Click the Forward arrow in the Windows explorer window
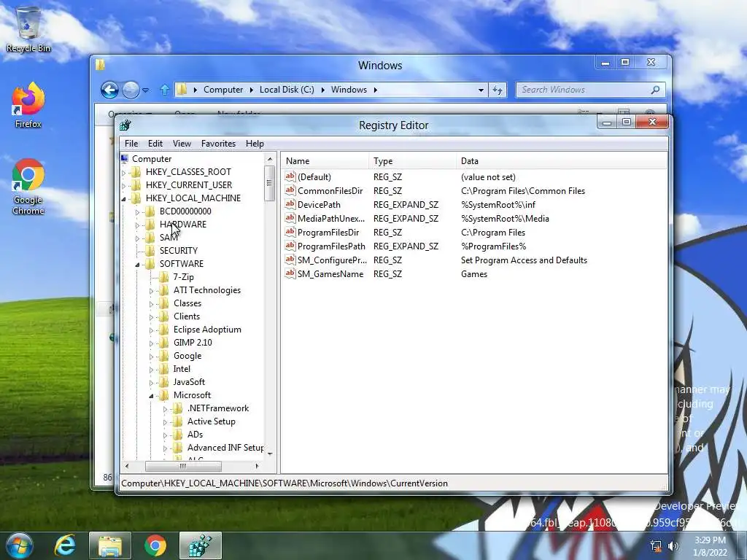Image resolution: width=747 pixels, height=560 pixels. tap(131, 90)
